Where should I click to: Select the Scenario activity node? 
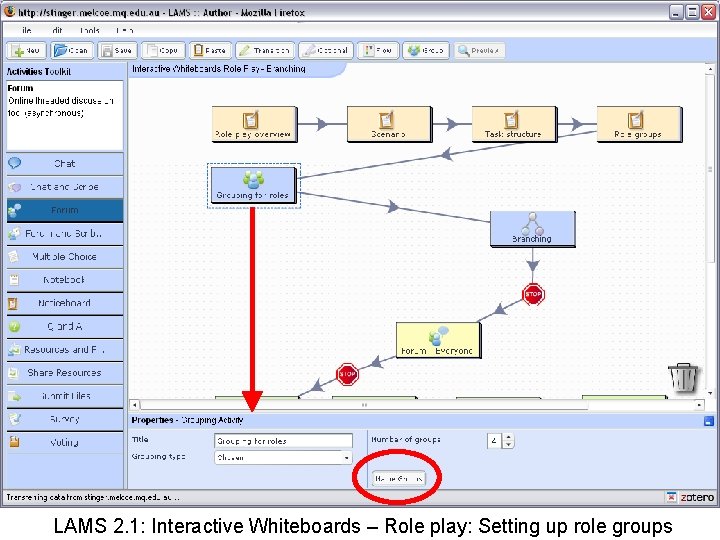click(389, 124)
